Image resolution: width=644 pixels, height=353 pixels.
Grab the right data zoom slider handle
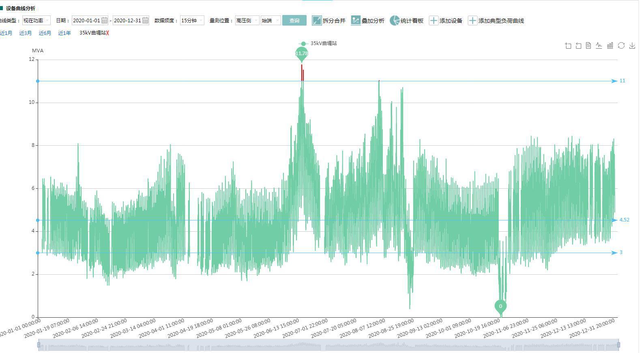click(x=618, y=345)
